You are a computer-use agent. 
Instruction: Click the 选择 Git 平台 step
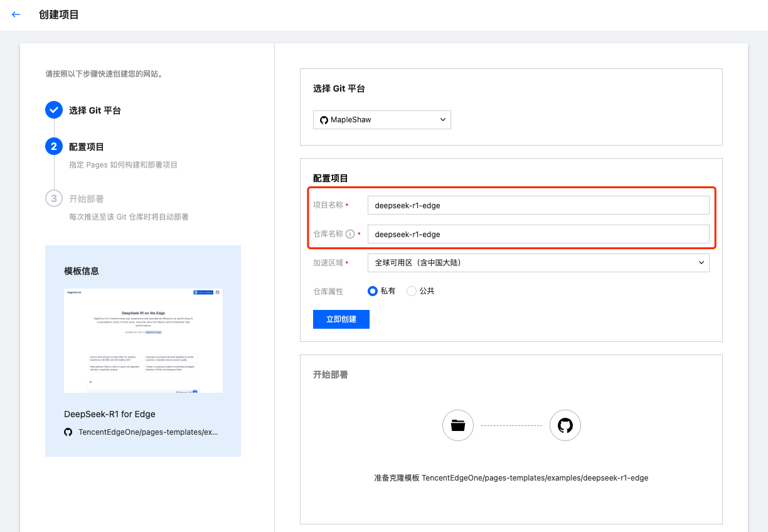pos(95,110)
